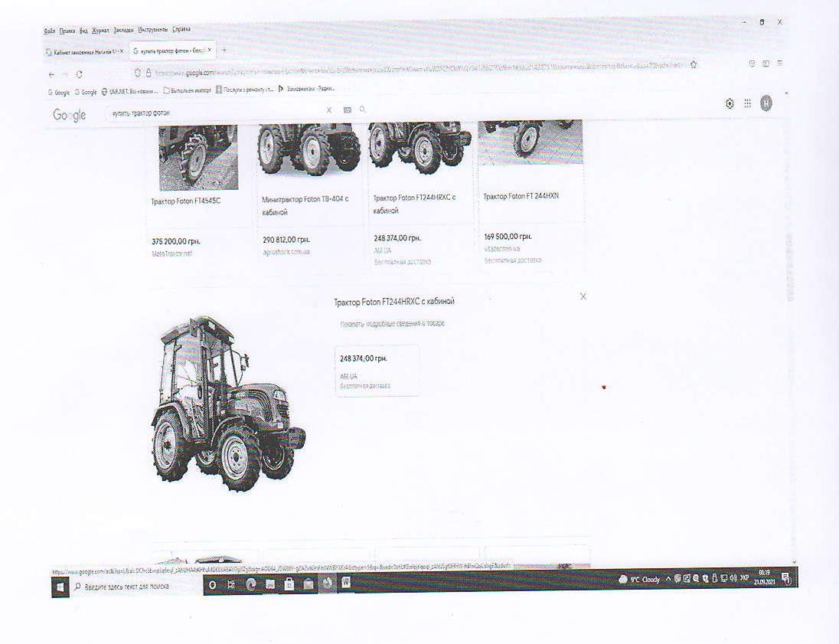The height and width of the screenshot is (644, 839).
Task: Show hidden system tray icons
Action: coord(668,579)
